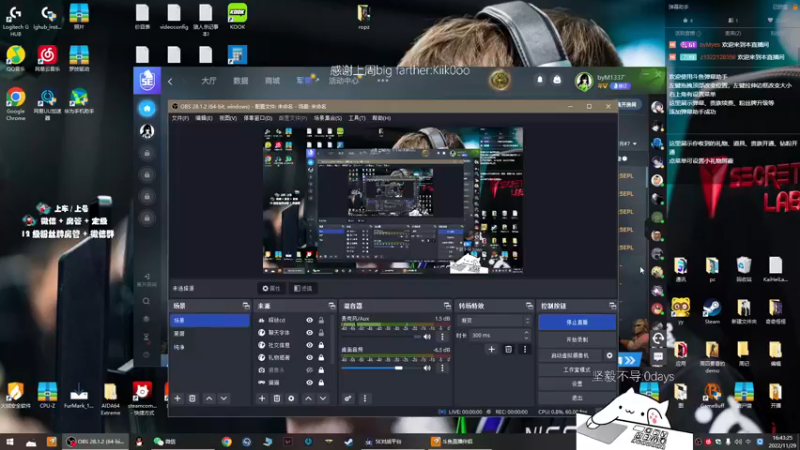Viewport: 800px width, 450px height.
Task: Open WeChat from the taskbar
Action: (165, 442)
